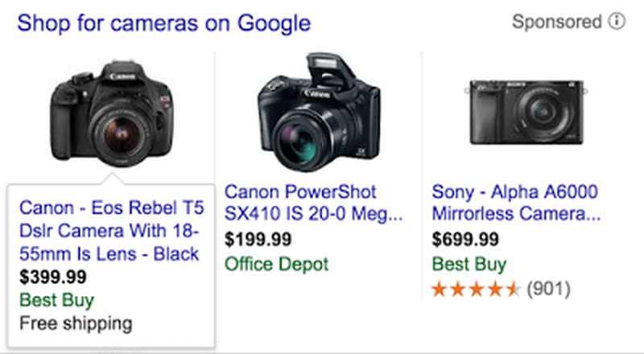Visit Best Buy under the Sony listing
The image size is (644, 354).
469,264
